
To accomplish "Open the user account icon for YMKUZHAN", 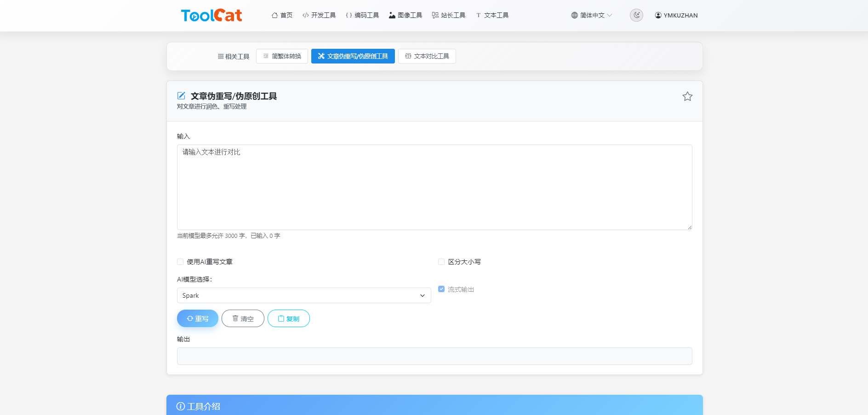I will click(x=658, y=15).
